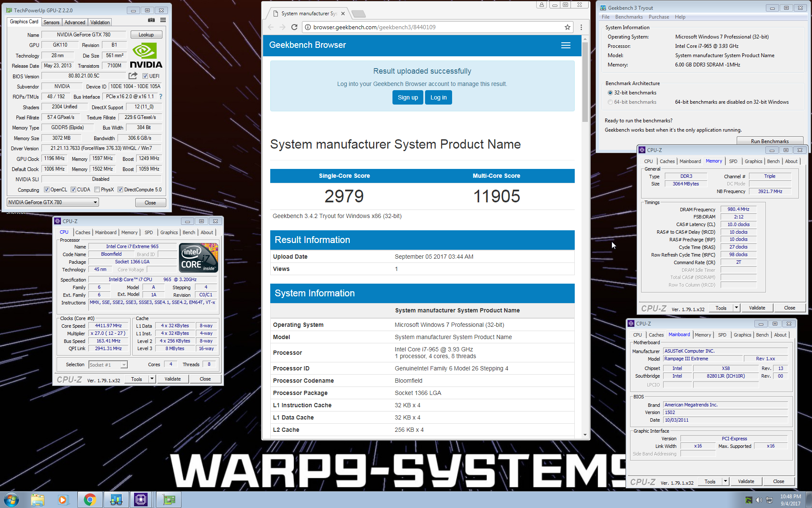View site information icon in address bar
This screenshot has height=508, width=812.
(308, 27)
